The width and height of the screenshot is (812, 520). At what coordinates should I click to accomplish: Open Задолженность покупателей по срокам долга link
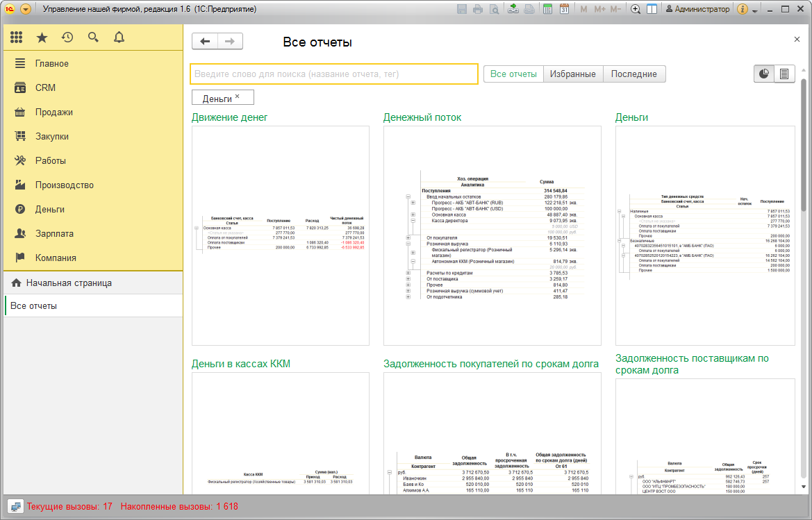[x=491, y=364]
